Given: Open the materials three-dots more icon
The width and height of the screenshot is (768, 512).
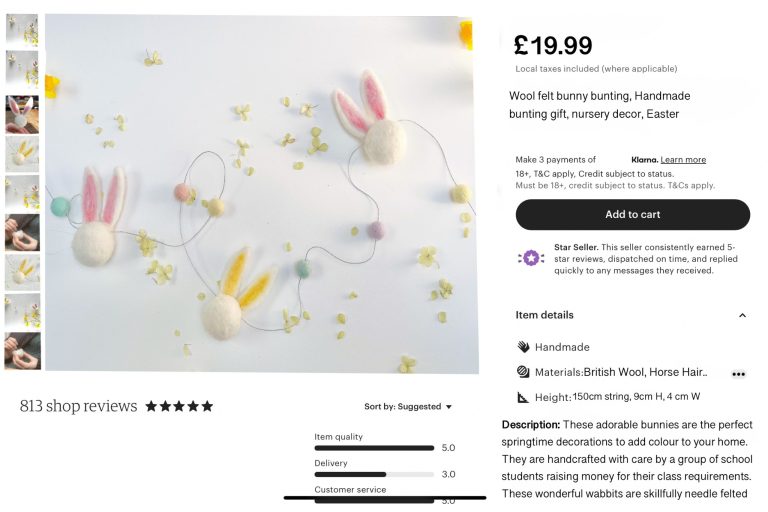Looking at the screenshot, I should coord(739,374).
